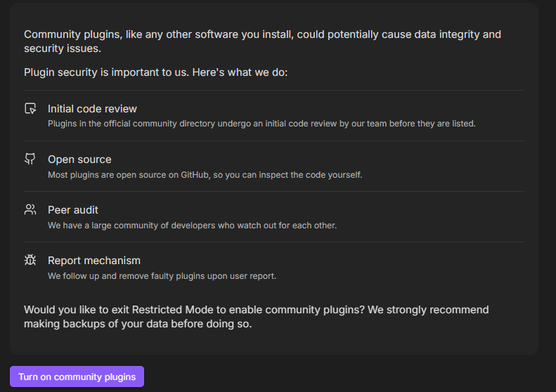Click the description under Initial code review
The image size is (556, 392).
(x=261, y=124)
